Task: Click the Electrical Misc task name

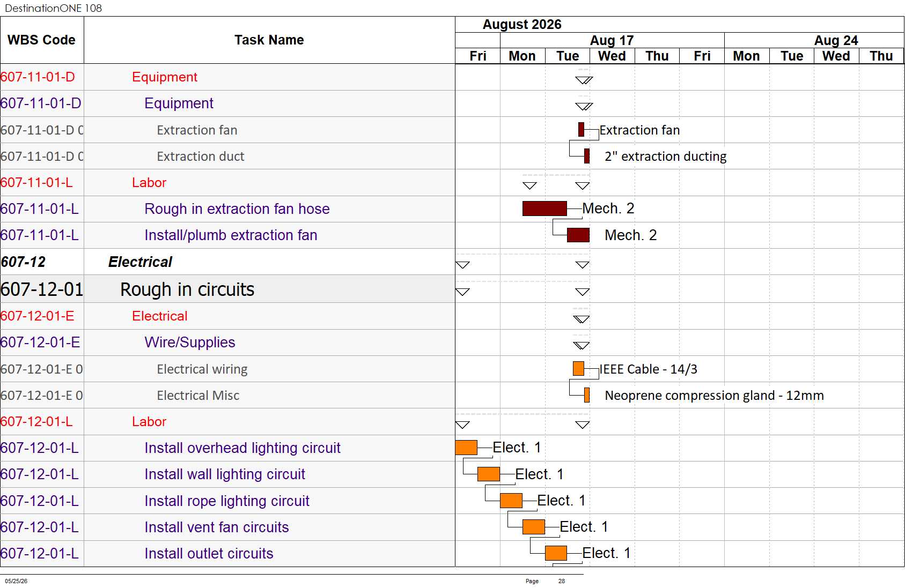Action: point(198,395)
